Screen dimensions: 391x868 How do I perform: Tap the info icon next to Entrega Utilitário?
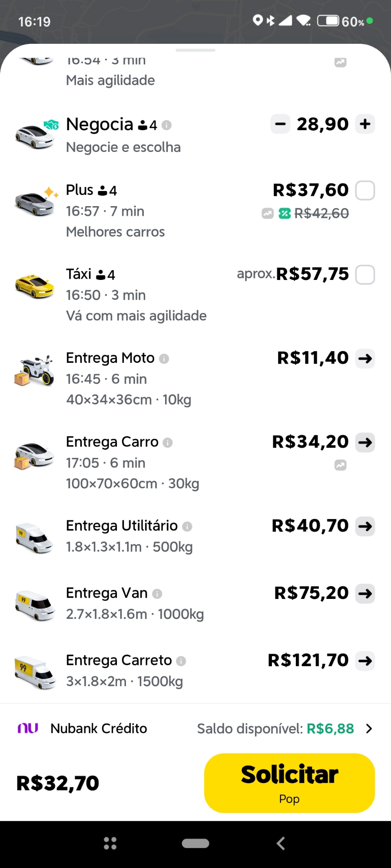pos(187,526)
